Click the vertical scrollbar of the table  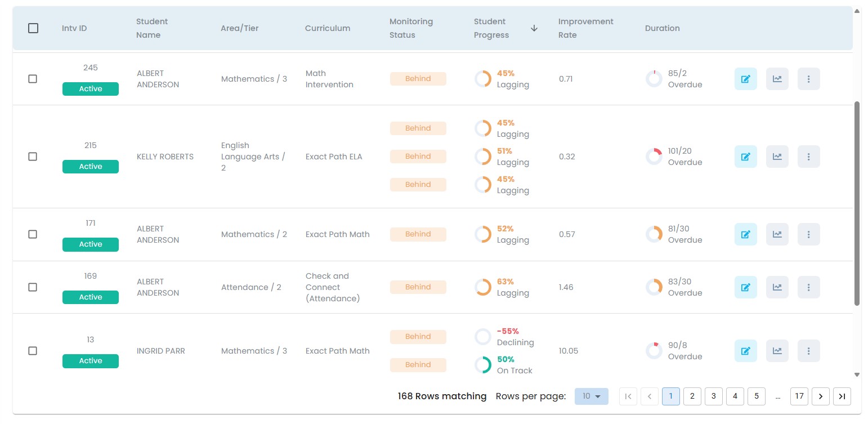[857, 203]
